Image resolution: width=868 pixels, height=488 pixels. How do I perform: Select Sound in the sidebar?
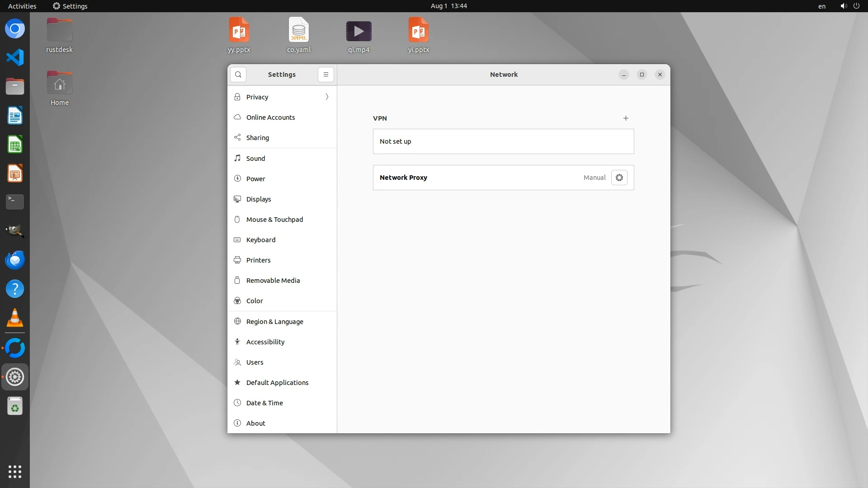(x=255, y=159)
